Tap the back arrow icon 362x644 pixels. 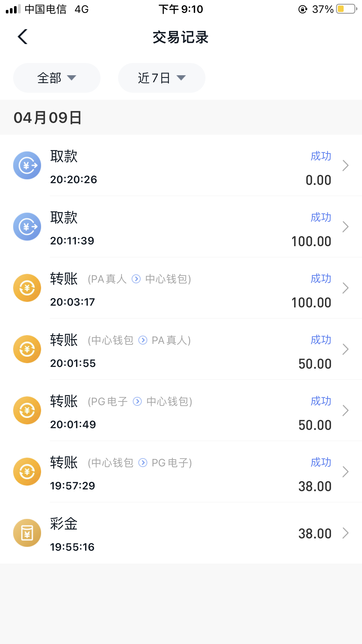(23, 37)
